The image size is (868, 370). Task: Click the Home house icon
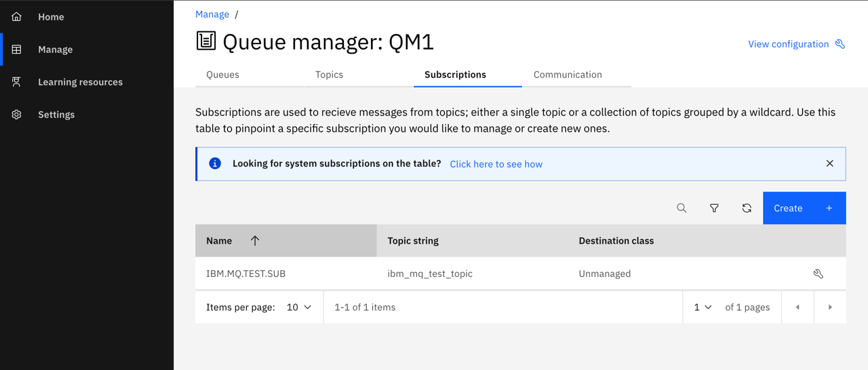pyautogui.click(x=17, y=17)
